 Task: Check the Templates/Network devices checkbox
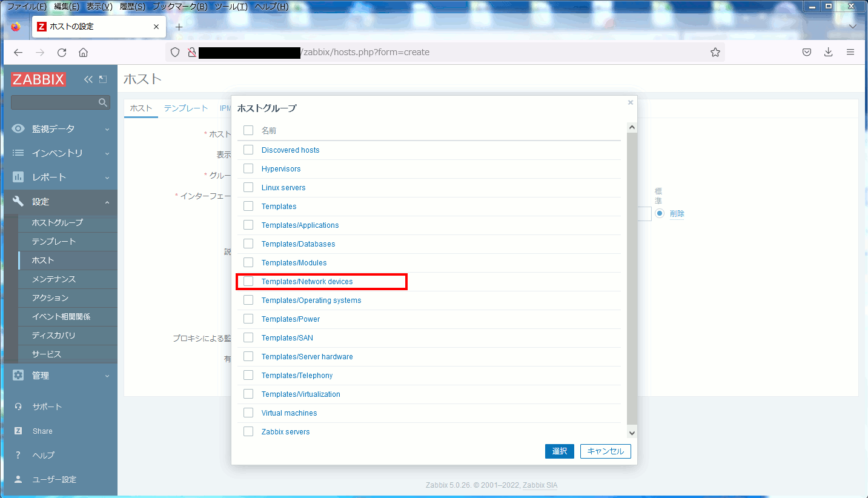248,281
